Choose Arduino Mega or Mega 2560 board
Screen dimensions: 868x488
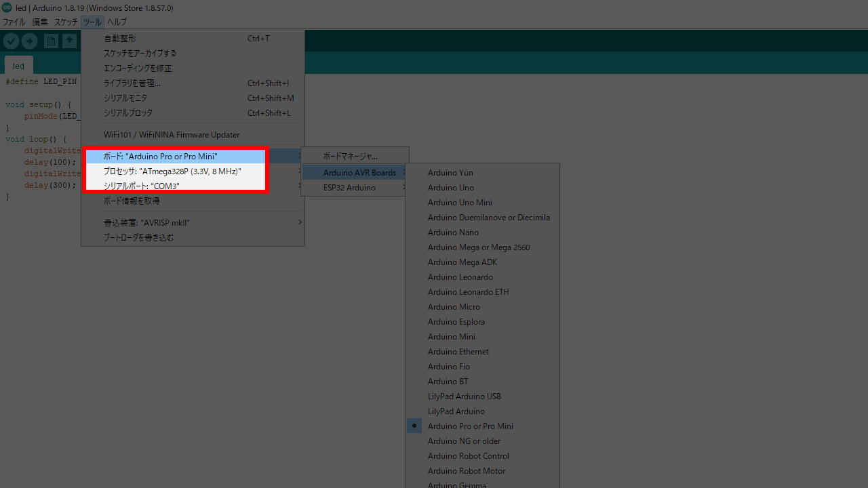coord(478,247)
